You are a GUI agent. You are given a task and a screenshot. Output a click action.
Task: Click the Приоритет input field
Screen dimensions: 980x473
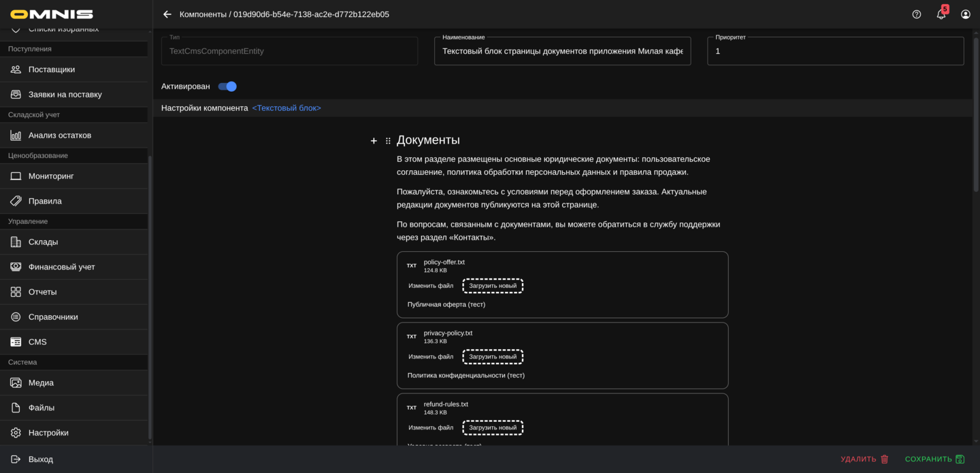click(x=835, y=51)
